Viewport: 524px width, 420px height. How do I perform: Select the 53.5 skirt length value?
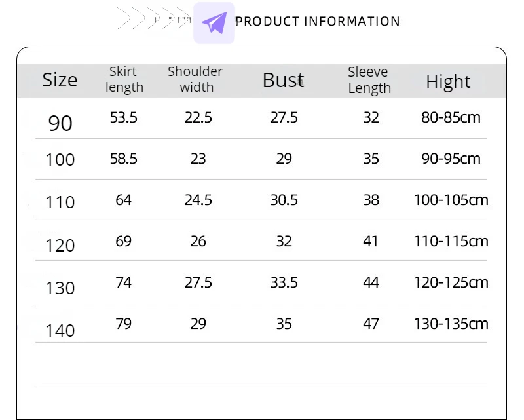pyautogui.click(x=124, y=118)
